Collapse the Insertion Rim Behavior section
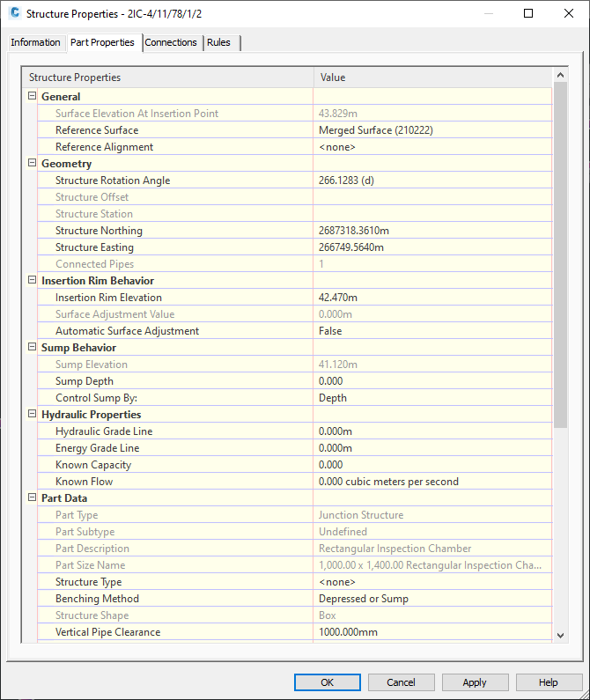The image size is (590, 700). pyautogui.click(x=32, y=280)
